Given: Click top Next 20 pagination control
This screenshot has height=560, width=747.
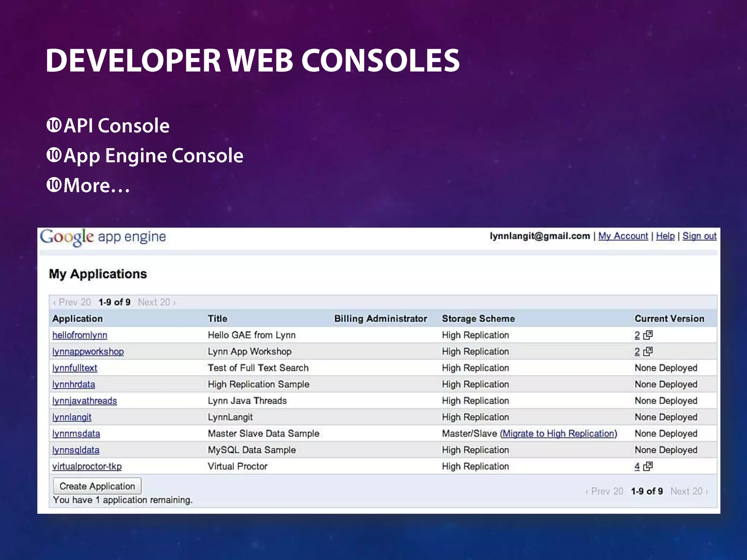Looking at the screenshot, I should [156, 302].
